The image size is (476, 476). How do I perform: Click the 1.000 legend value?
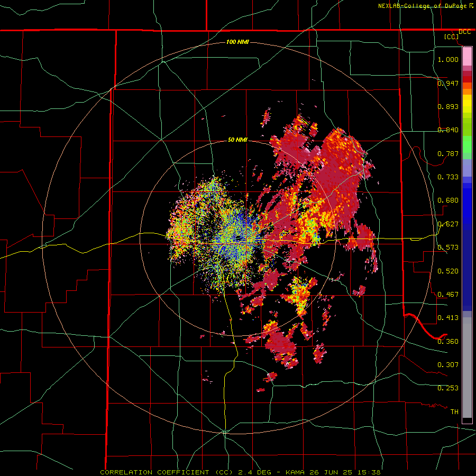click(448, 59)
